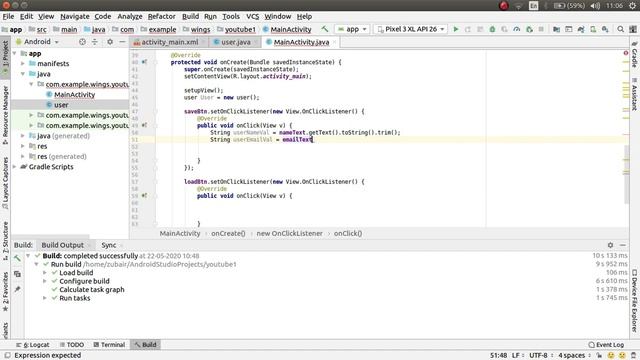The image size is (640, 360).
Task: Open the Event Log
Action: point(606,344)
